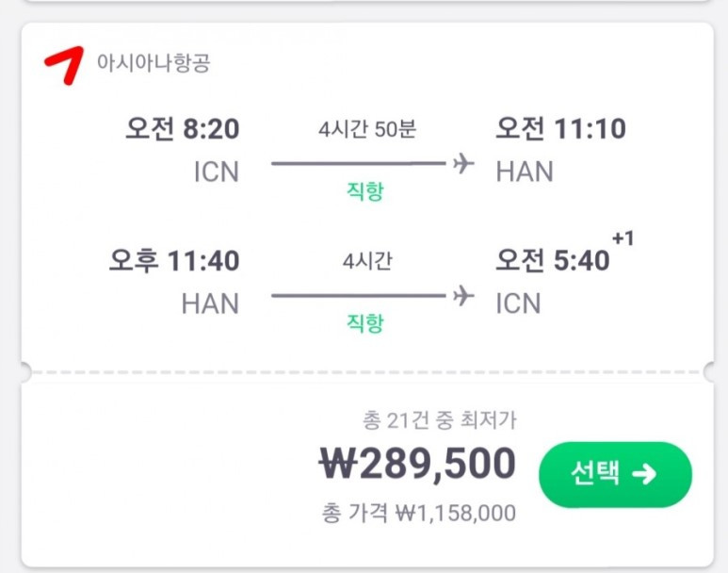Click the arrow on the green 선택 button
This screenshot has width=728, height=573.
point(644,474)
